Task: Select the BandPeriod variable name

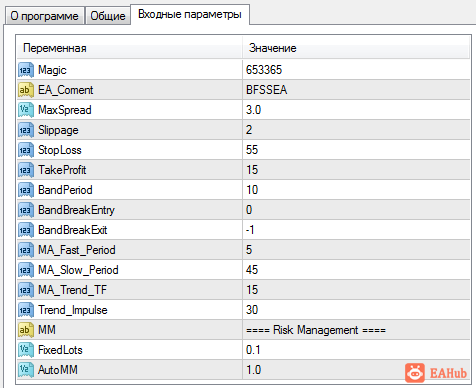Action: [65, 190]
